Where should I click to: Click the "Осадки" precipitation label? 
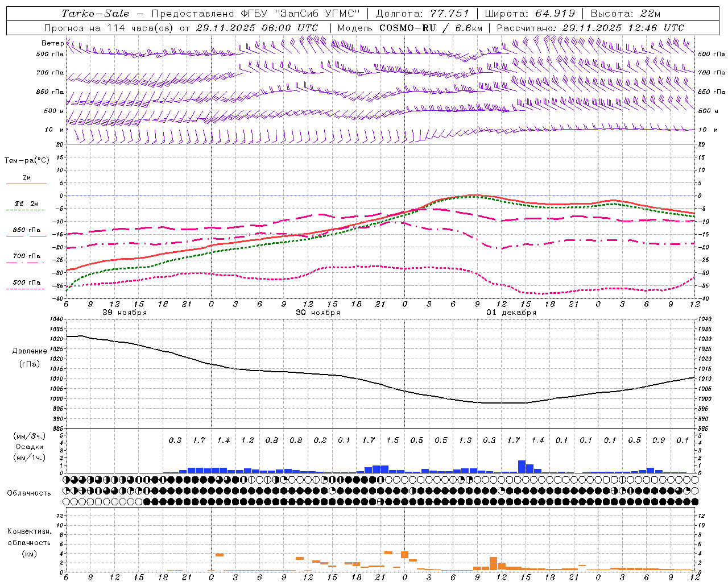pyautogui.click(x=30, y=447)
